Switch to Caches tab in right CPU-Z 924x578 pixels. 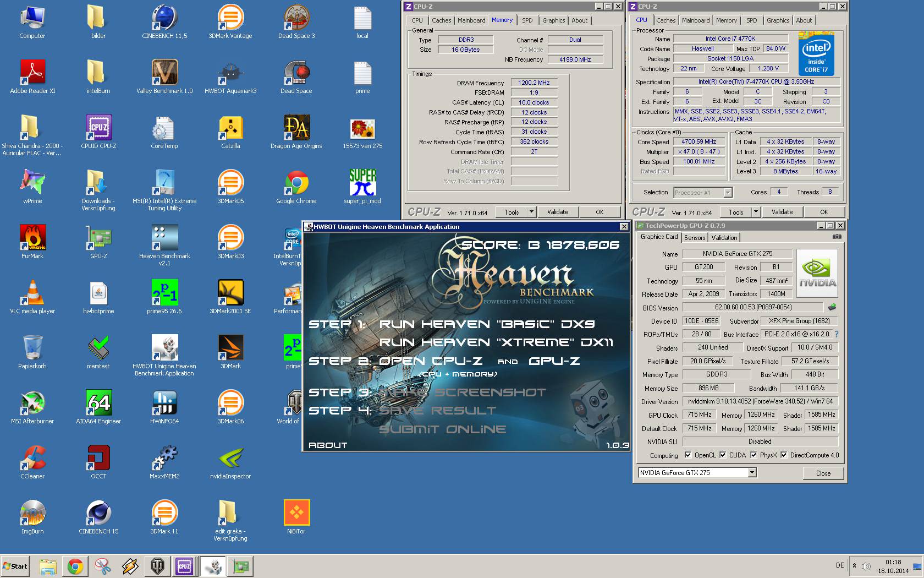coord(665,20)
